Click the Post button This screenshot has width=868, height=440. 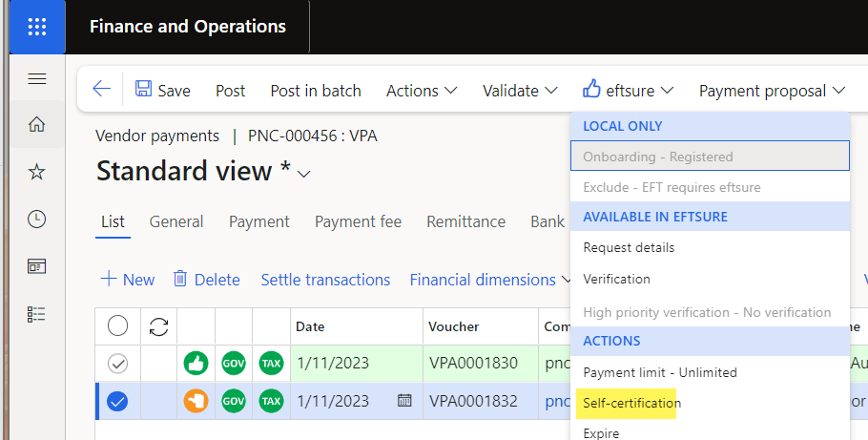coord(230,91)
